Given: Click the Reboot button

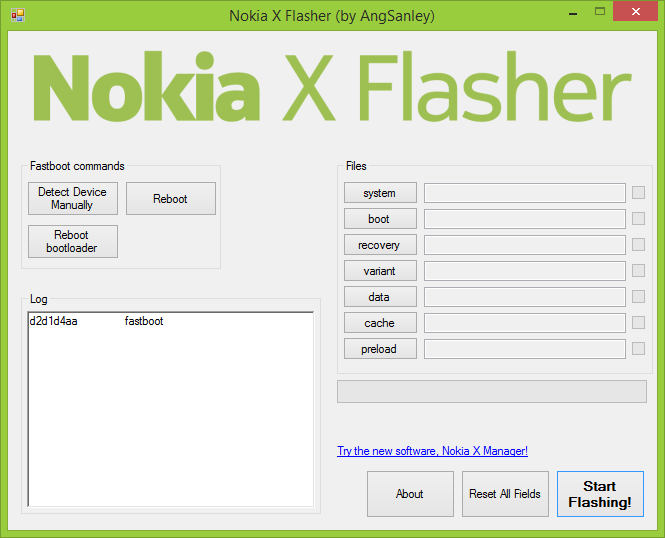Looking at the screenshot, I should click(x=171, y=198).
